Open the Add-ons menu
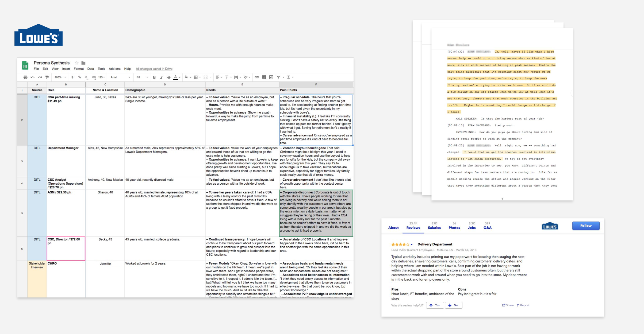The width and height of the screenshot is (644, 334). [114, 69]
